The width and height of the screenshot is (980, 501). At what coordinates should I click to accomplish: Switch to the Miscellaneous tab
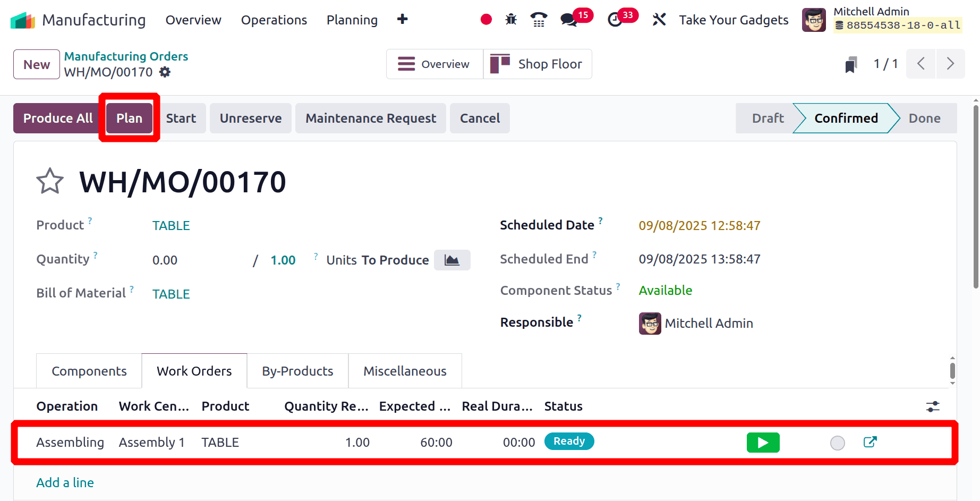(x=405, y=371)
